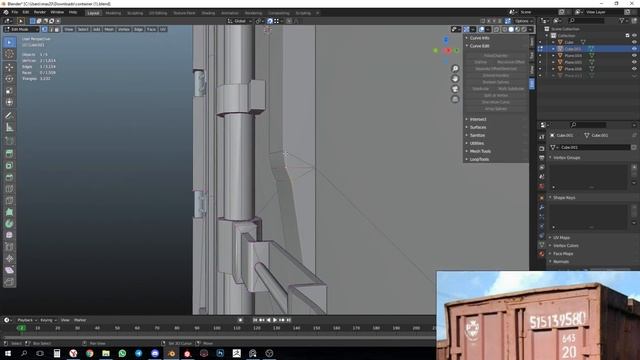Select the Scale tool
The width and height of the screenshot is (640, 360).
point(9,91)
